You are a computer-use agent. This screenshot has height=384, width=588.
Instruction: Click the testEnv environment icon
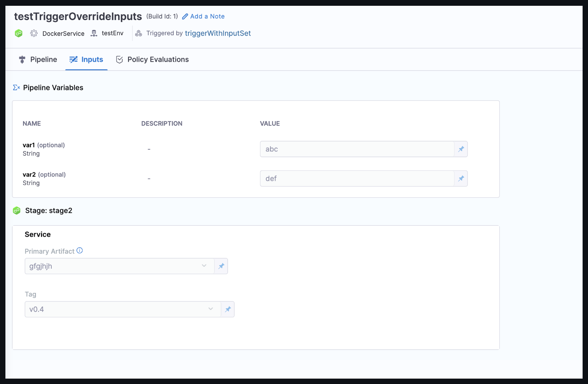tap(94, 34)
